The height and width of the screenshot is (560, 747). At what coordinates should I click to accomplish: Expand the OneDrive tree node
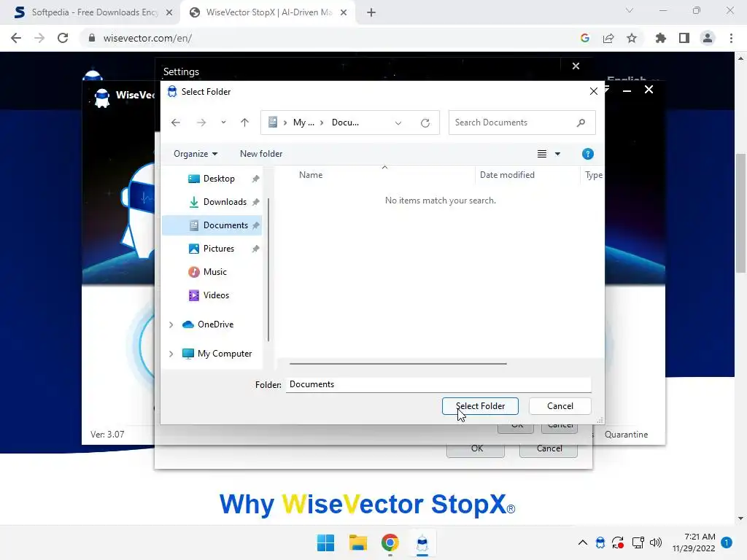(x=171, y=324)
